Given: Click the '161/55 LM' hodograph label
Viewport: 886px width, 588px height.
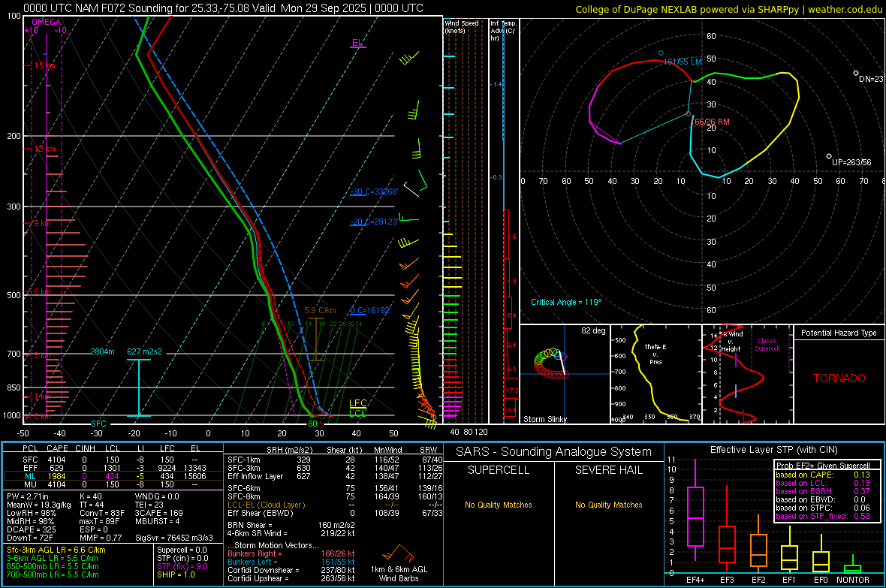Looking at the screenshot, I should tap(683, 62).
